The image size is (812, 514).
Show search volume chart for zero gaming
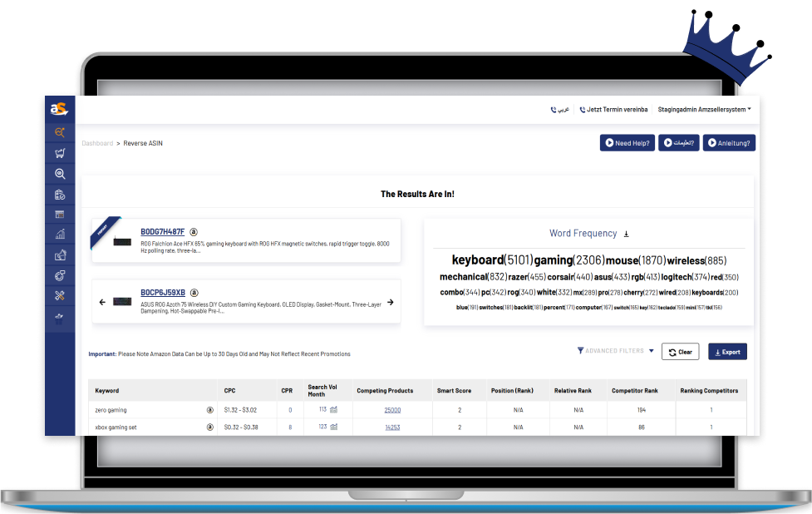tap(333, 409)
